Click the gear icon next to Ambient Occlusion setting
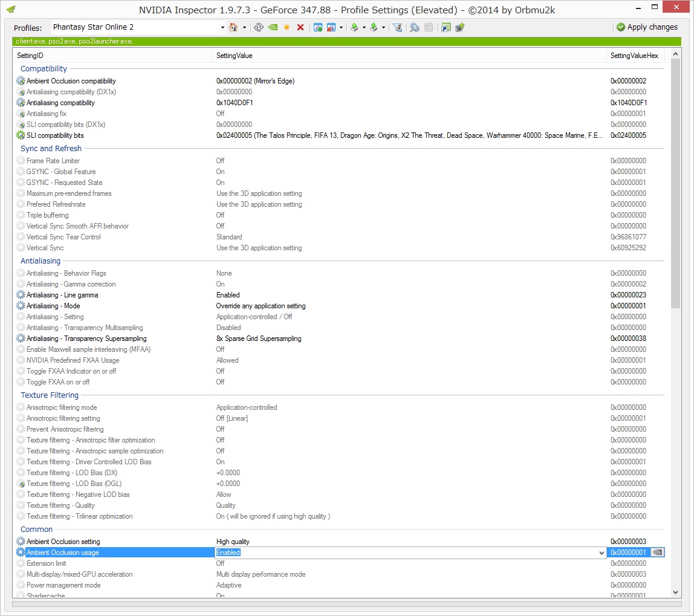This screenshot has width=694, height=616. click(21, 542)
